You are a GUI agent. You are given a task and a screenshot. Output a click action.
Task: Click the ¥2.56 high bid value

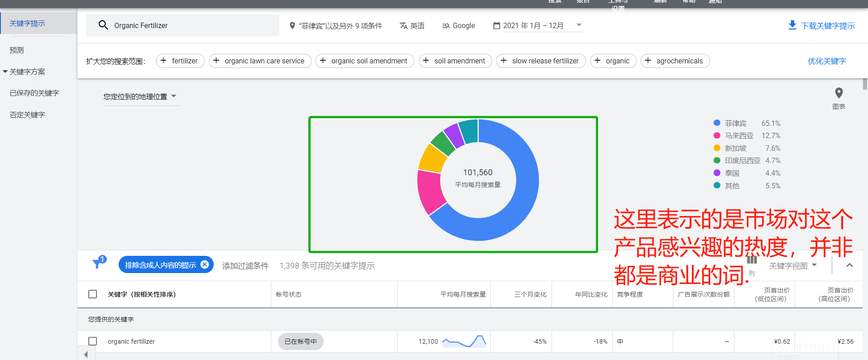click(x=845, y=341)
